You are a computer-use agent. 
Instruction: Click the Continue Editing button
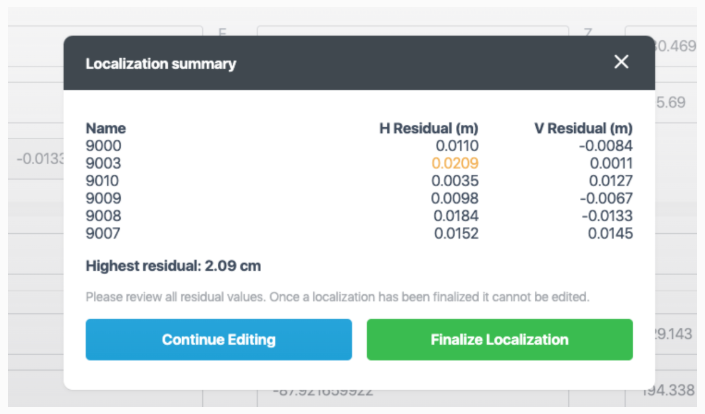click(219, 339)
